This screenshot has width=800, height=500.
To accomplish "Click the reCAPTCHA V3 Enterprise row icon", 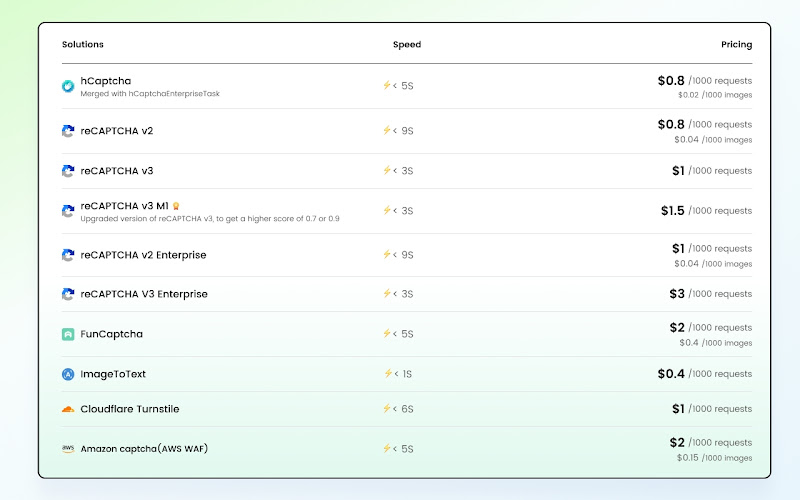I will pos(68,294).
